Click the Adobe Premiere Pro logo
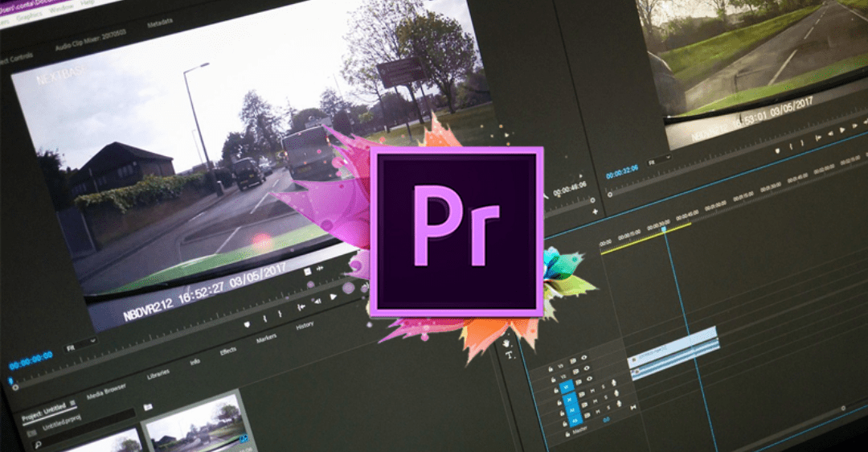Image resolution: width=868 pixels, height=452 pixels. pyautogui.click(x=456, y=232)
